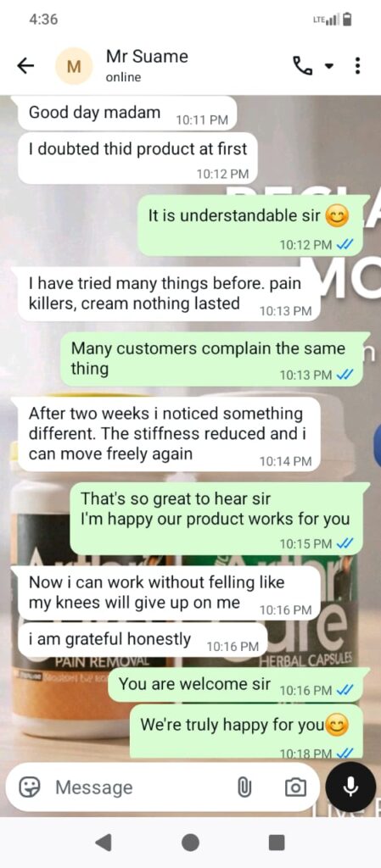Tap the Android back navigation button

(x=103, y=843)
